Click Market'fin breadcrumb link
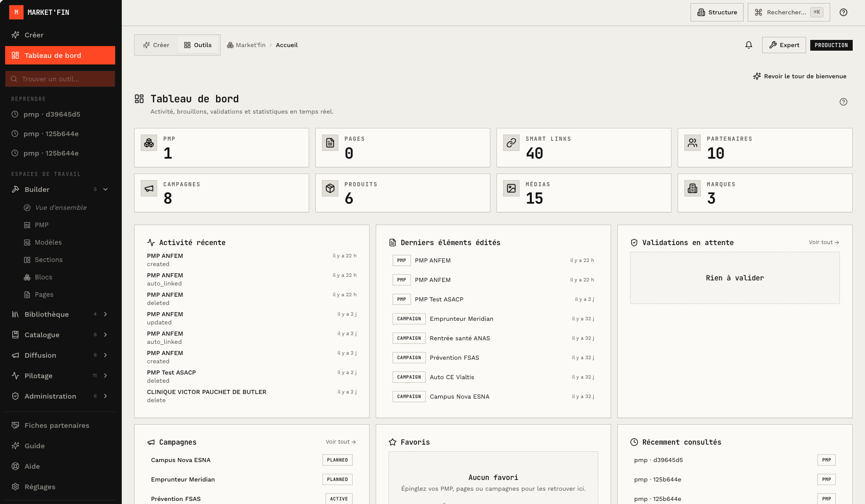The width and height of the screenshot is (865, 504). pos(246,45)
